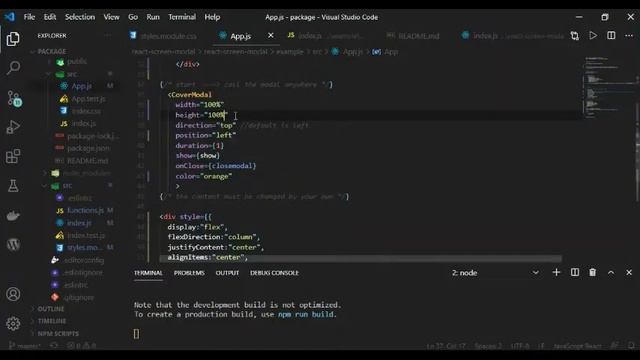Open functions.js in the explorer
The height and width of the screenshot is (360, 640).
85,210
